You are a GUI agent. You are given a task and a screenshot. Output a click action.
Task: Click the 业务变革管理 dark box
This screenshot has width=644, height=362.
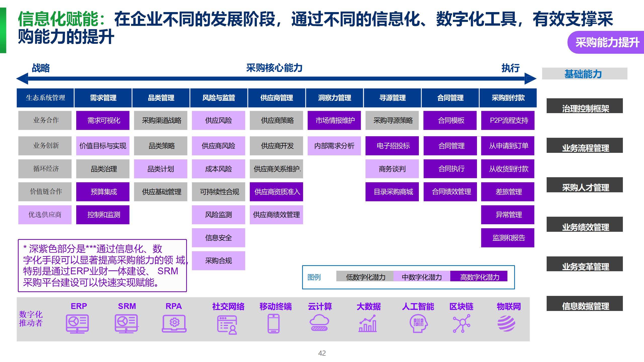coord(585,264)
